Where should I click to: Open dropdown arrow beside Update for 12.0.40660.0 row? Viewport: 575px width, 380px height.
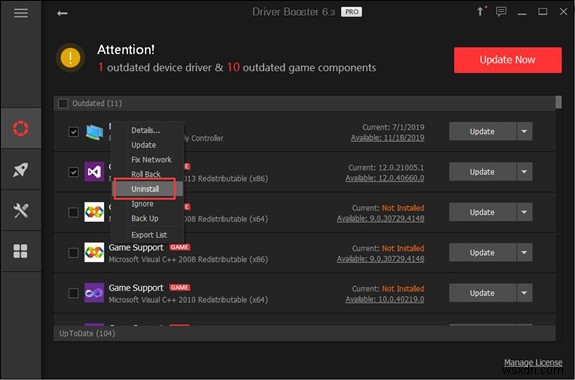click(524, 172)
